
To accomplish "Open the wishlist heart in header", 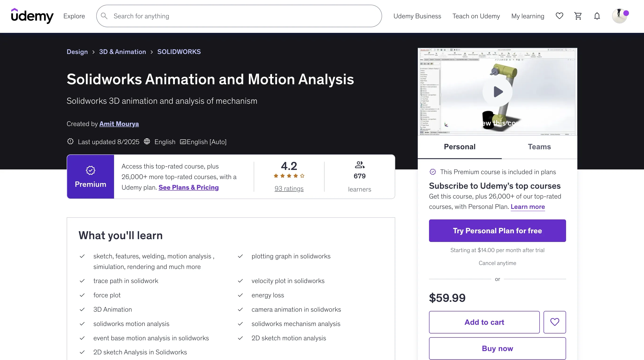I will click(x=559, y=16).
